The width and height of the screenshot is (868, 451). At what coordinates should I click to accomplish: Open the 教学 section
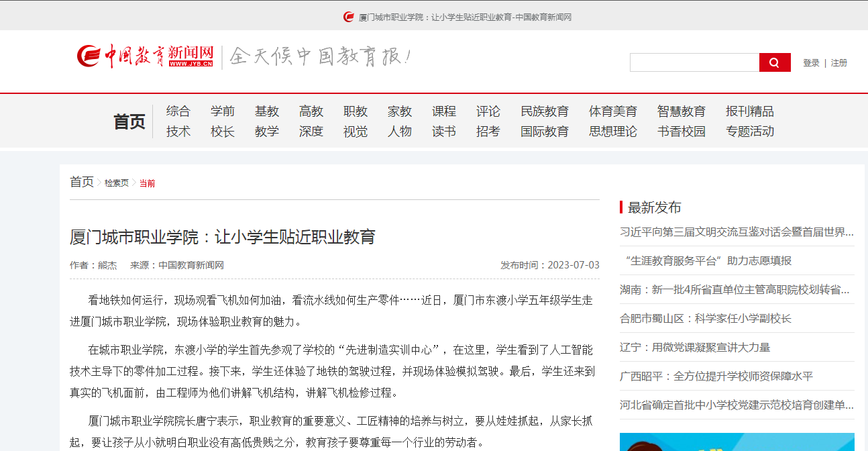click(267, 132)
